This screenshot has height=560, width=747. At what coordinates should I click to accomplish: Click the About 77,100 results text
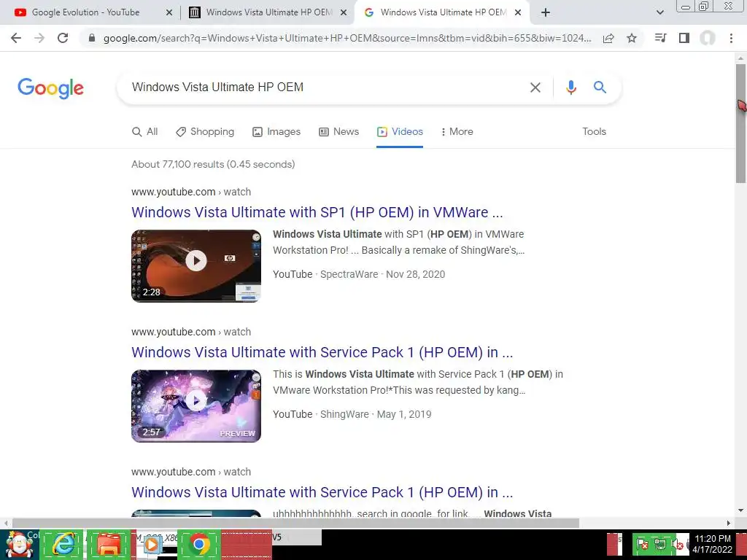(213, 164)
